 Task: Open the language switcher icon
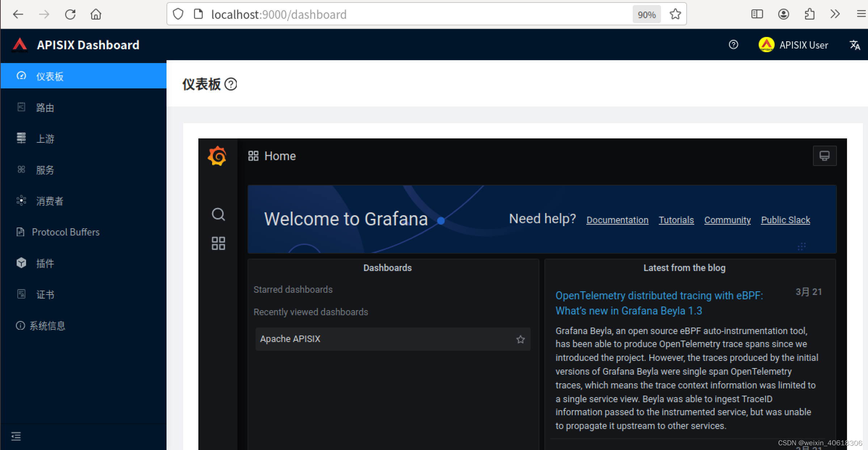855,45
